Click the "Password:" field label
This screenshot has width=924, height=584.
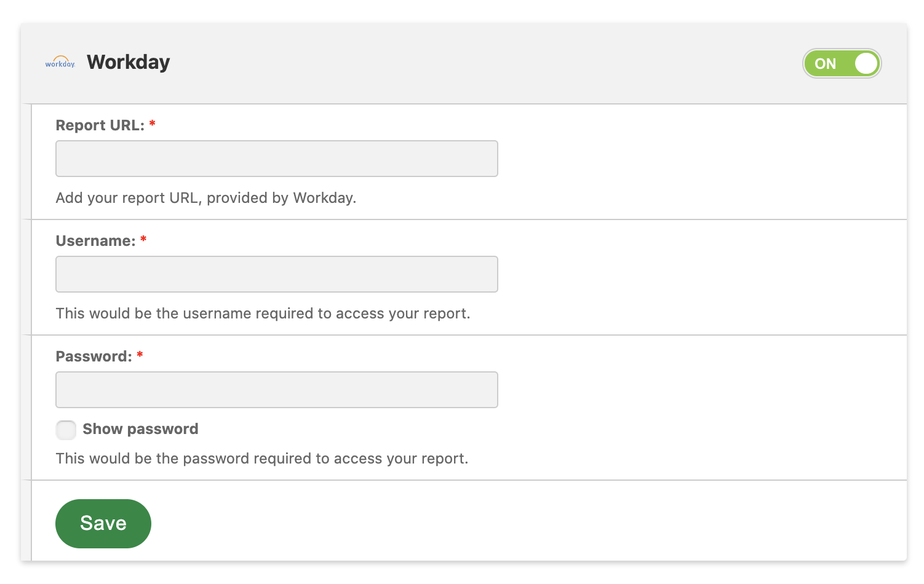coord(94,357)
